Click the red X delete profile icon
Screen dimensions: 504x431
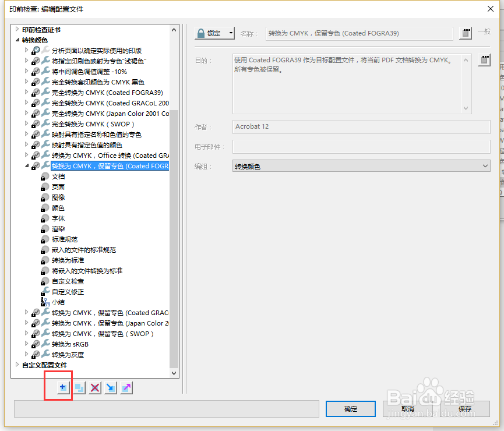[95, 388]
